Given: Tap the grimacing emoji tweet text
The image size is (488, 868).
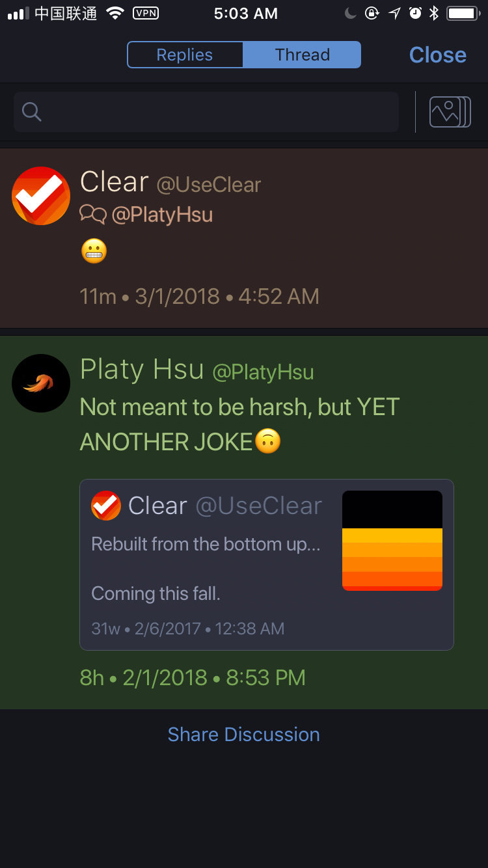Looking at the screenshot, I should point(94,251).
